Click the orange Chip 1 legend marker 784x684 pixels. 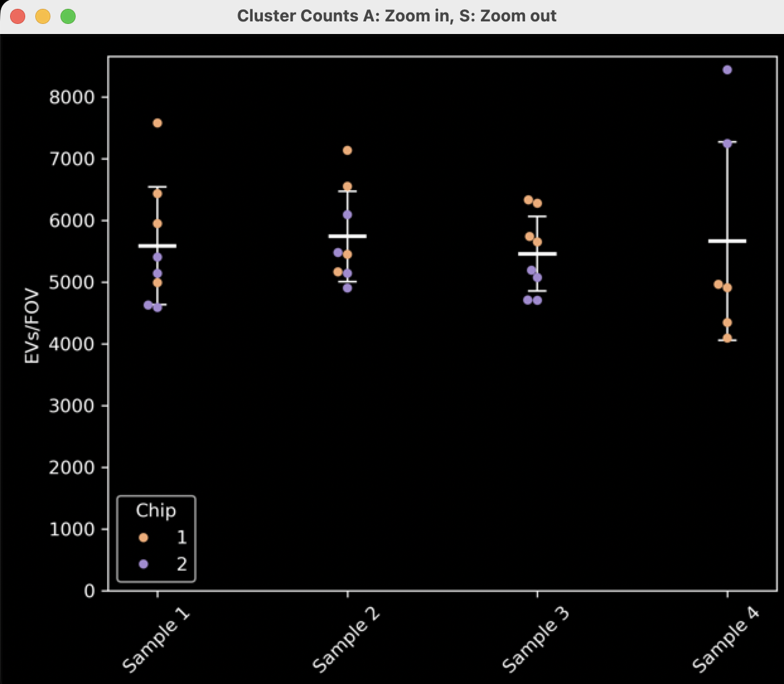[x=143, y=537]
